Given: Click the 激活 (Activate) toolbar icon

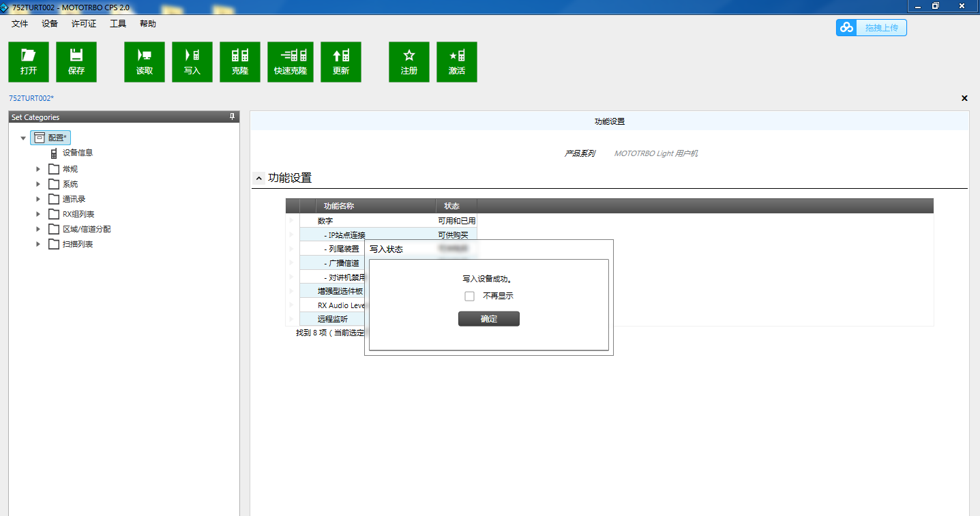Looking at the screenshot, I should 457,56.
